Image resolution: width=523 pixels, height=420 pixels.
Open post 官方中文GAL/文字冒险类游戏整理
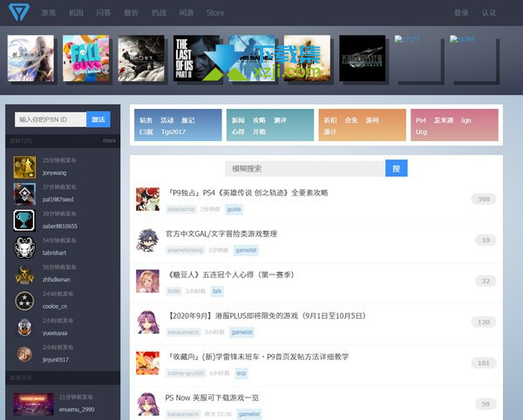(221, 234)
